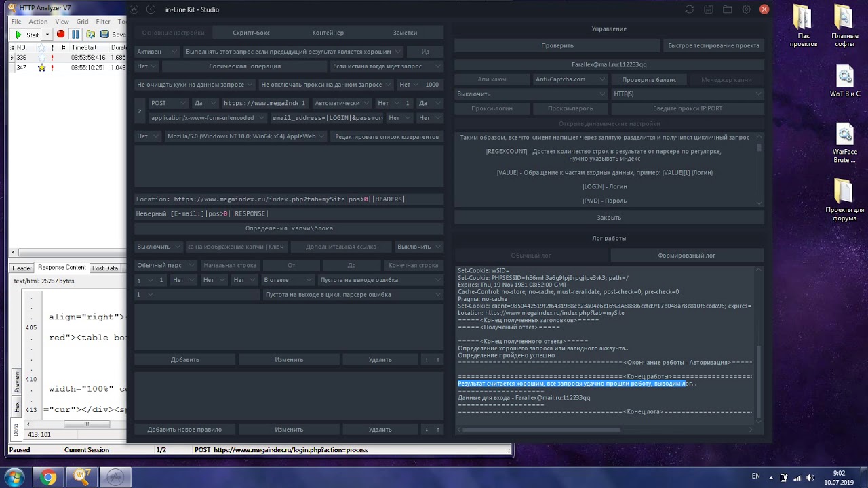Screen dimensions: 868x488
Task: Open the 'Anti-Captcha.com' service dropdown
Action: (x=570, y=79)
